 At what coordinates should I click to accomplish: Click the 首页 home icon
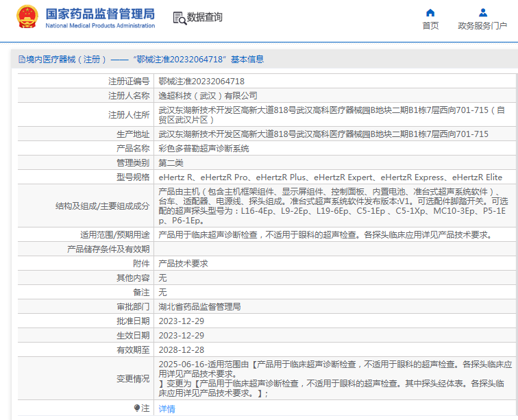[430, 12]
